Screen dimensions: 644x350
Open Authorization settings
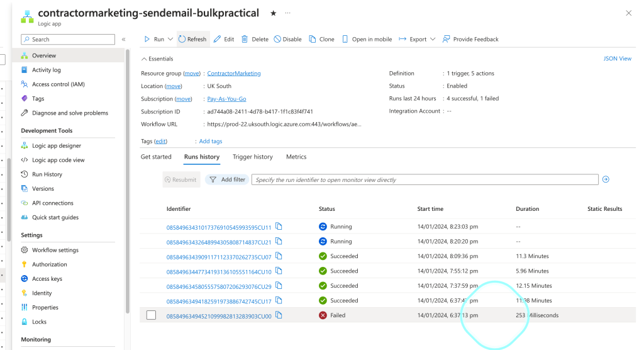tap(49, 264)
